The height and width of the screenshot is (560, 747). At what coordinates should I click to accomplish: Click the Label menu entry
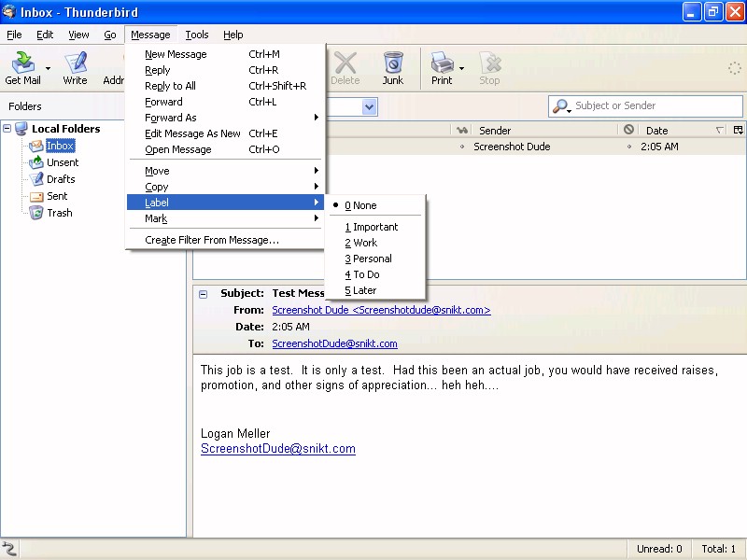coord(226,203)
